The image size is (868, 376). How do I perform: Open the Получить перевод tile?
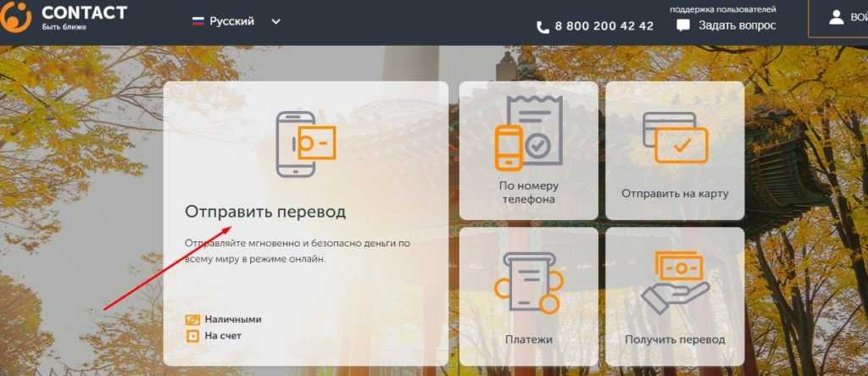(x=675, y=296)
